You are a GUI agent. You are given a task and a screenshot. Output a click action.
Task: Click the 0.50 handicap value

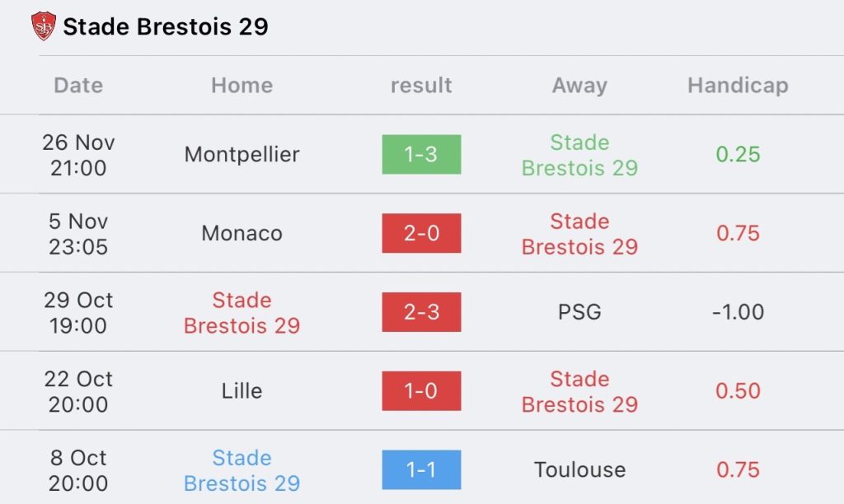(x=738, y=390)
